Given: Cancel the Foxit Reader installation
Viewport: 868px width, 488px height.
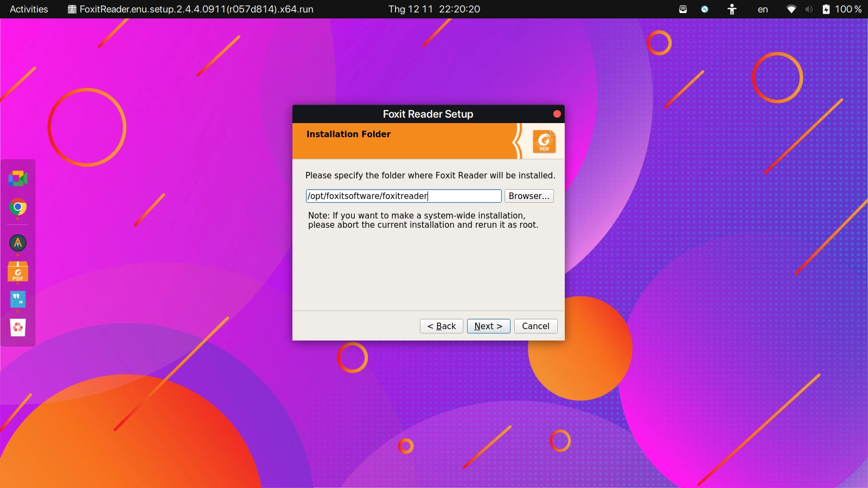Looking at the screenshot, I should click(x=535, y=326).
